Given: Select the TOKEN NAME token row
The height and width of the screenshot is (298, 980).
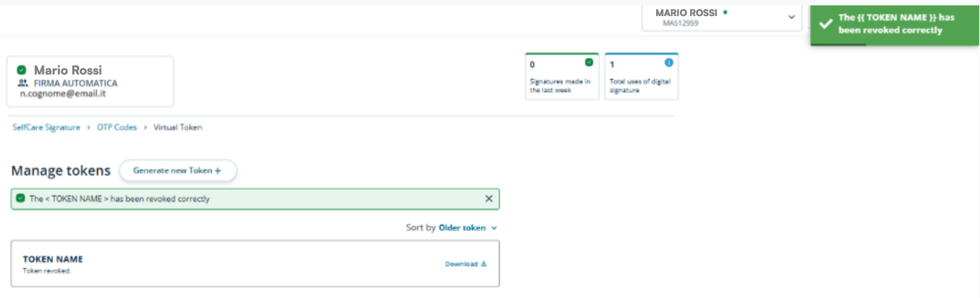Looking at the screenshot, I should click(255, 264).
